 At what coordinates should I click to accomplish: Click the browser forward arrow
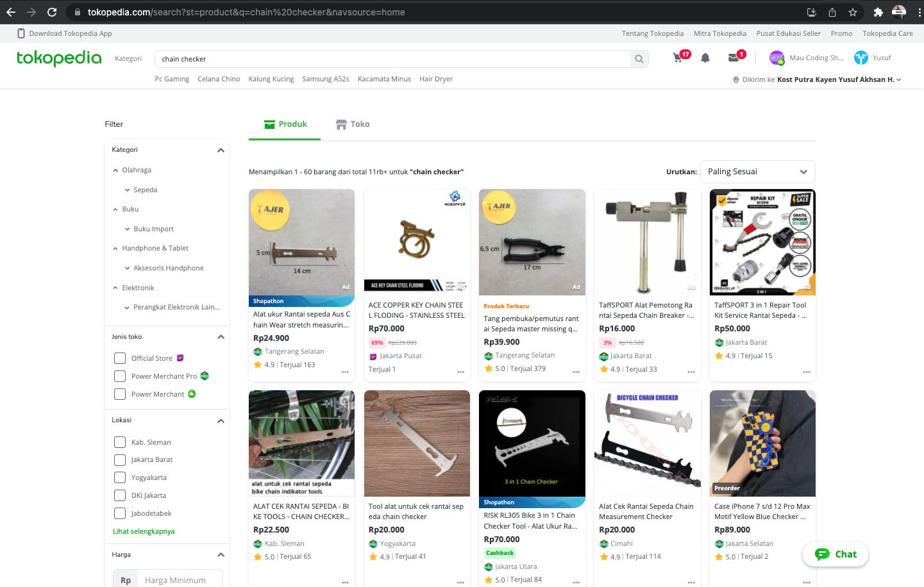coord(31,12)
